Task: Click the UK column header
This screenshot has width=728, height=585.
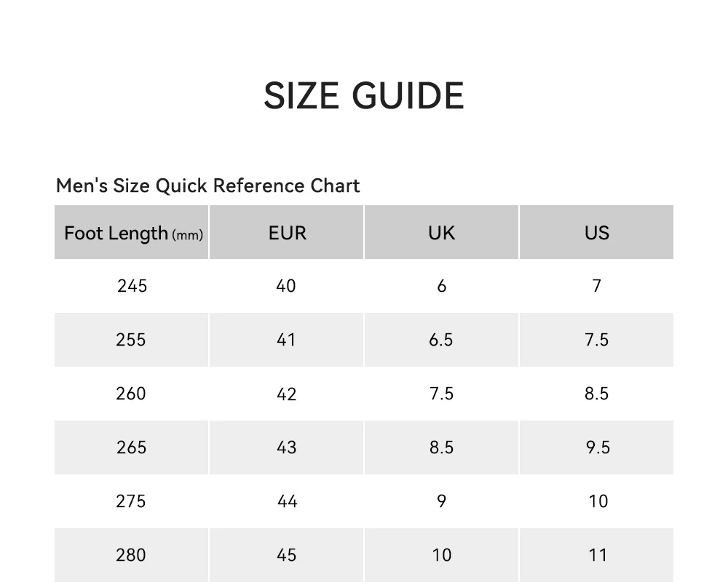Action: pyautogui.click(x=441, y=233)
